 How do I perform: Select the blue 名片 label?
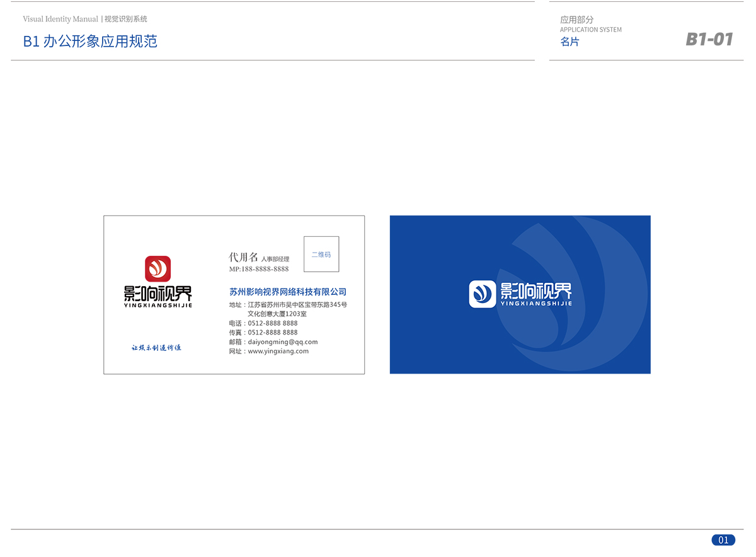[570, 42]
